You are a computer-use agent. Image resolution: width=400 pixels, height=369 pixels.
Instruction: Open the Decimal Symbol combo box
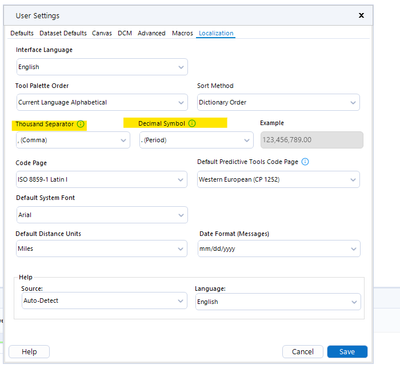196,140
